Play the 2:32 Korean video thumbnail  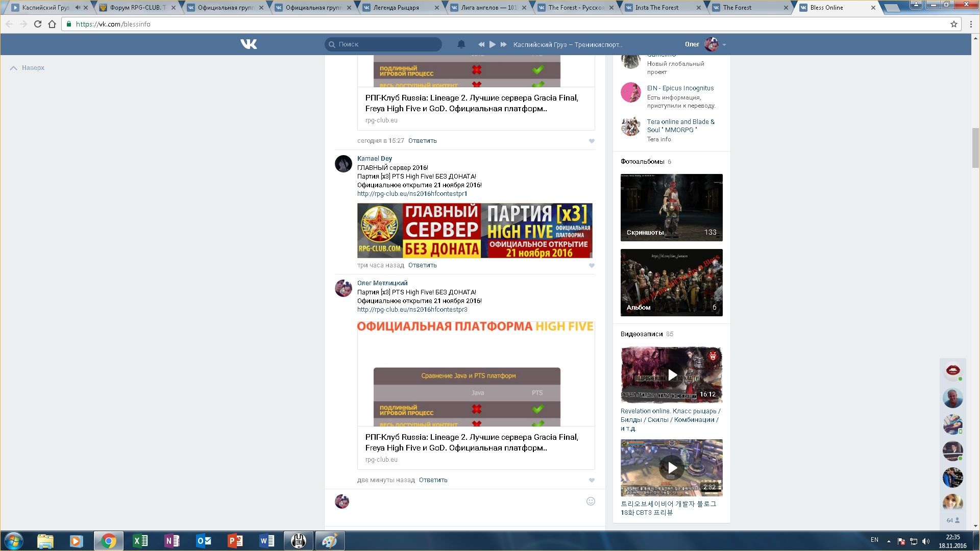click(x=672, y=468)
